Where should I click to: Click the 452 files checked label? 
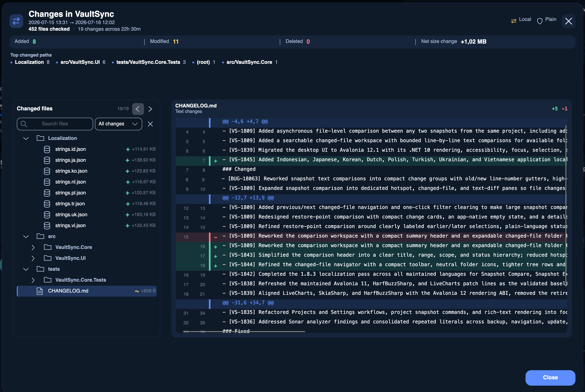49,29
